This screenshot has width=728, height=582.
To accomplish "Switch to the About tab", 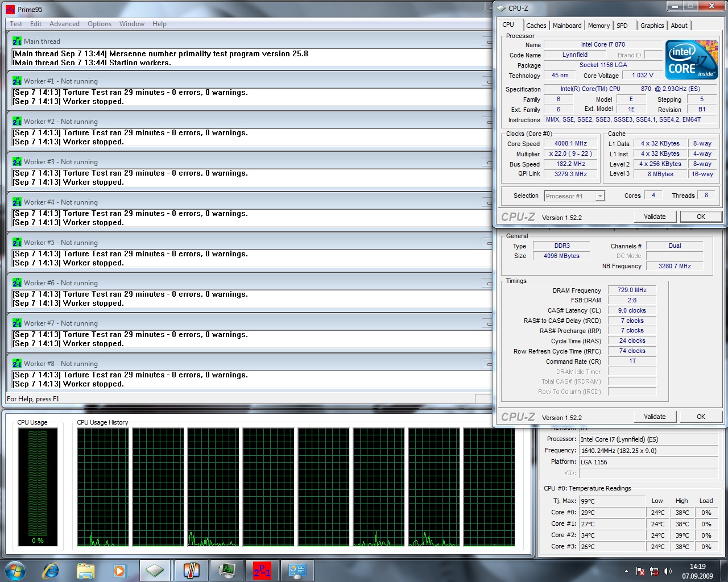I will [x=679, y=26].
